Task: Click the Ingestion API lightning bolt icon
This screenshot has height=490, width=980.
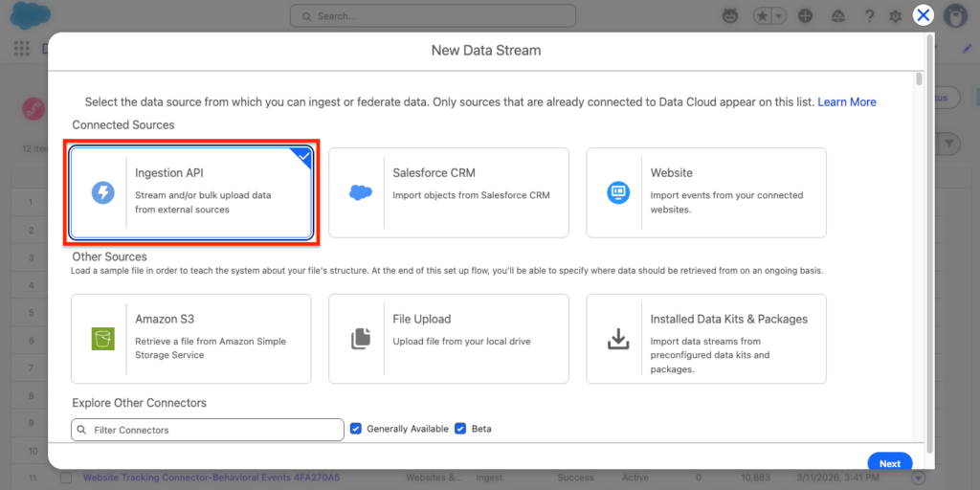Action: click(x=102, y=192)
